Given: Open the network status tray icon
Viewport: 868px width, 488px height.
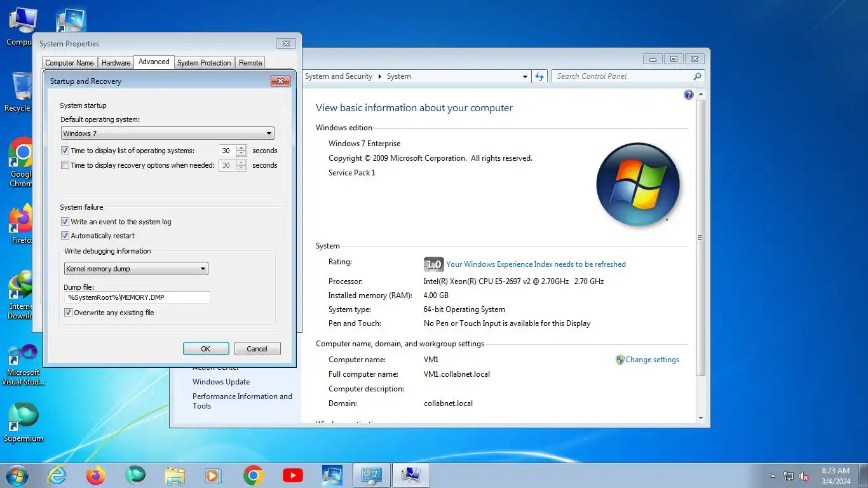Looking at the screenshot, I should 789,476.
